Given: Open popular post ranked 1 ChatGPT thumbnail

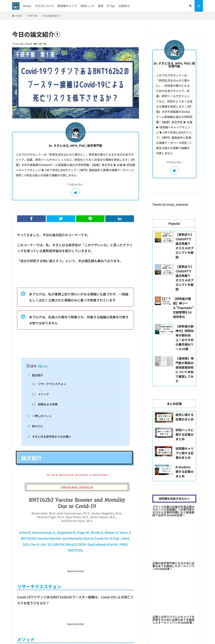Looking at the screenshot, I should [x=164, y=238].
